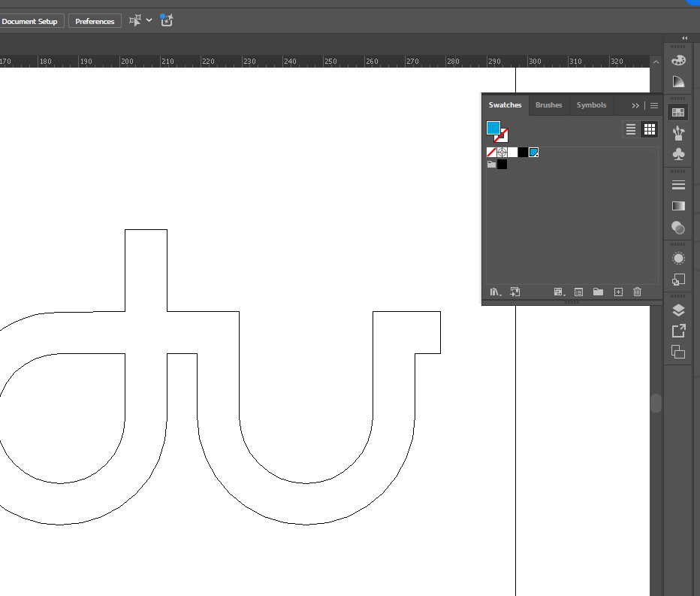The width and height of the screenshot is (700, 596).
Task: Open the Symbols panel club icon
Action: pyautogui.click(x=678, y=154)
